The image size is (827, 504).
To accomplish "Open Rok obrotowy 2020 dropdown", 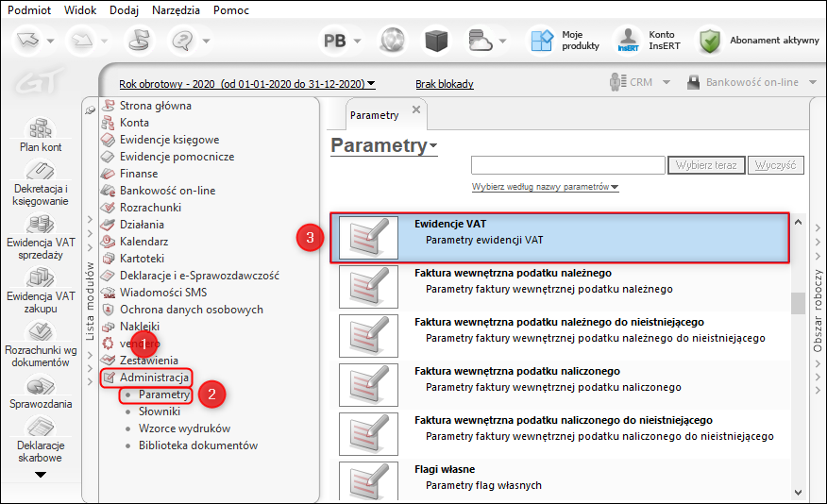I will pos(246,84).
